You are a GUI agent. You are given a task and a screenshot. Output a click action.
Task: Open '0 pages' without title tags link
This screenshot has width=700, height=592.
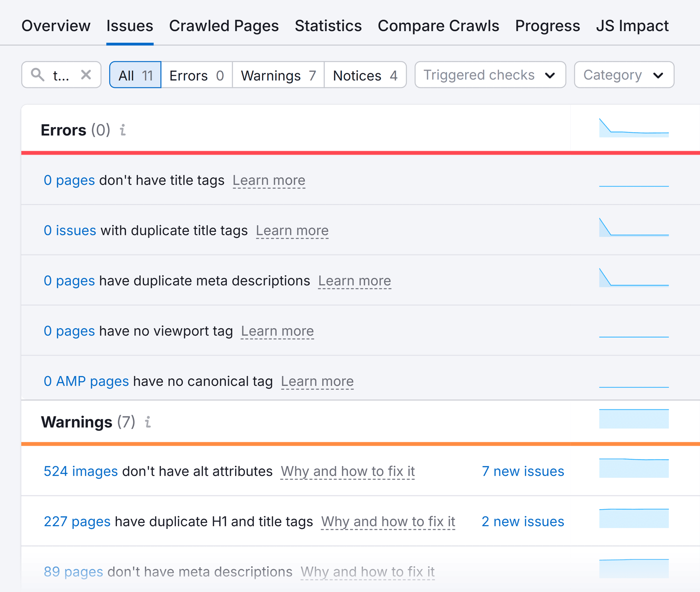(x=69, y=180)
